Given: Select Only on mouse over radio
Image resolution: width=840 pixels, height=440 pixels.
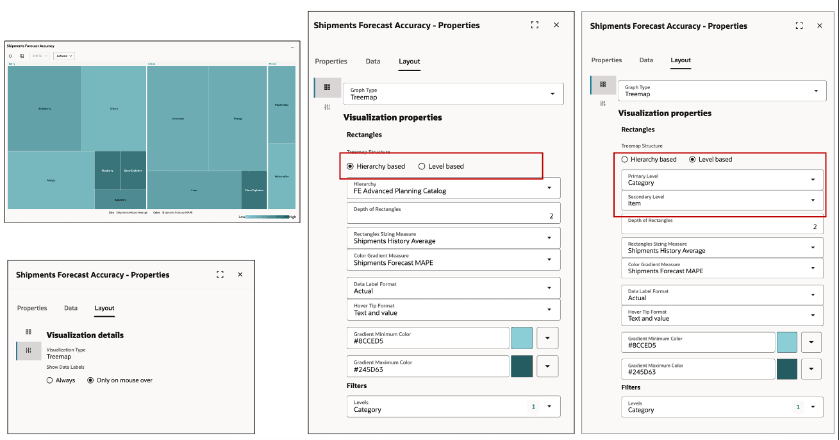Looking at the screenshot, I should pyautogui.click(x=91, y=380).
